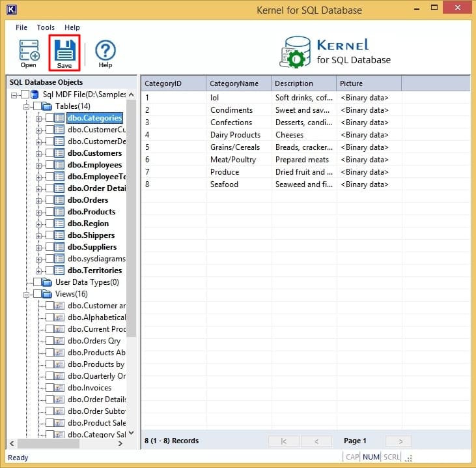Click the dbo.Orders Qry view icon
Viewport: 476px width, 468px height.
pos(59,341)
